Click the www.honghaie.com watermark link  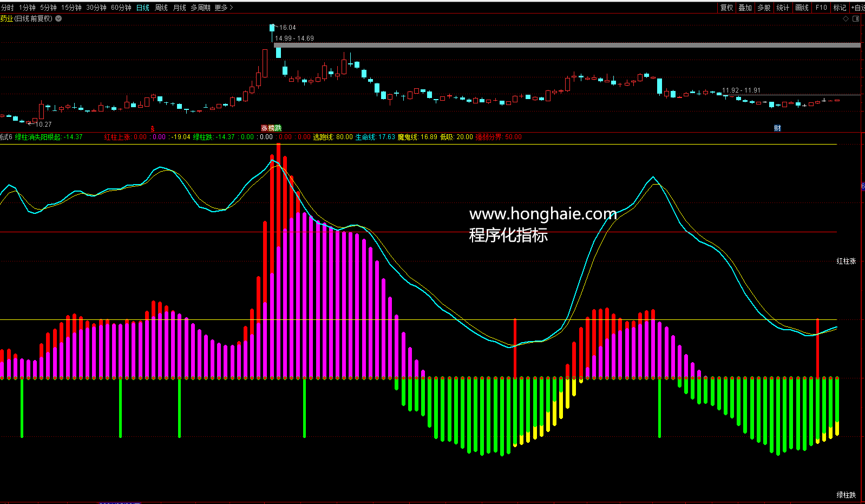(x=542, y=214)
